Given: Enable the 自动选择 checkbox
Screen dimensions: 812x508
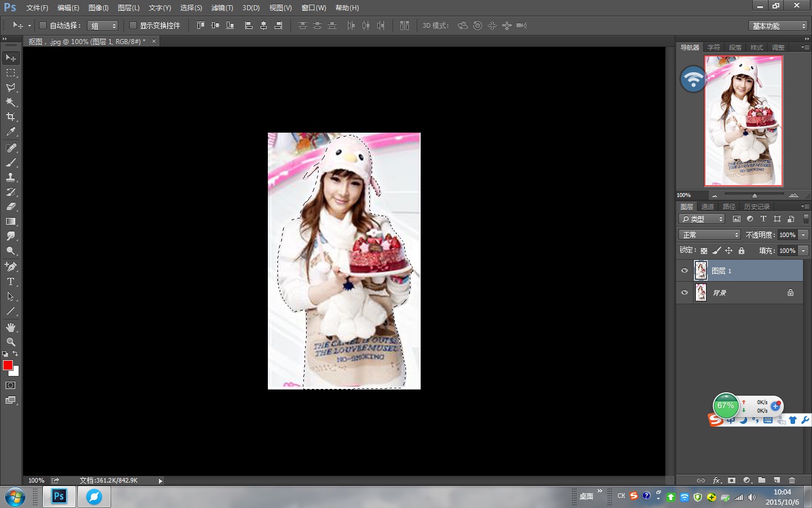Looking at the screenshot, I should (x=43, y=25).
